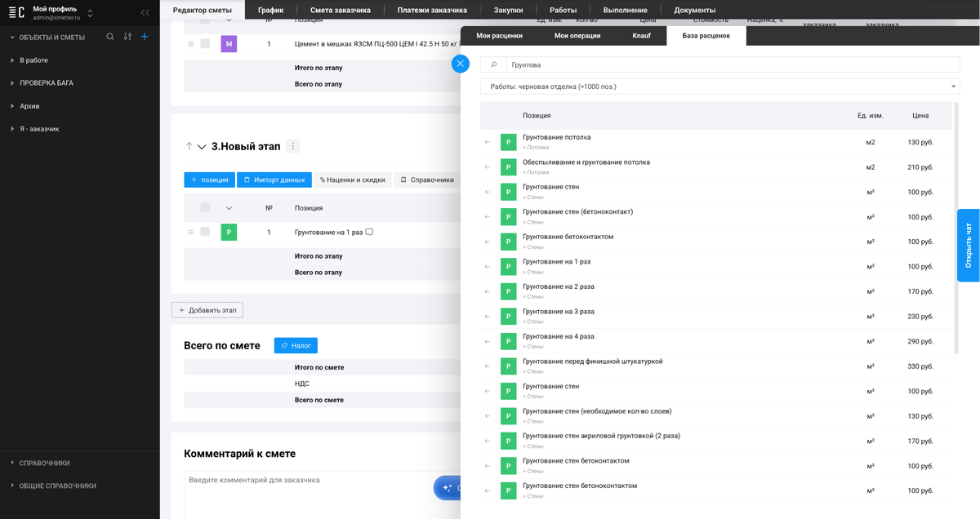Expand Архив tree folder
This screenshot has width=980, height=519.
(x=12, y=106)
